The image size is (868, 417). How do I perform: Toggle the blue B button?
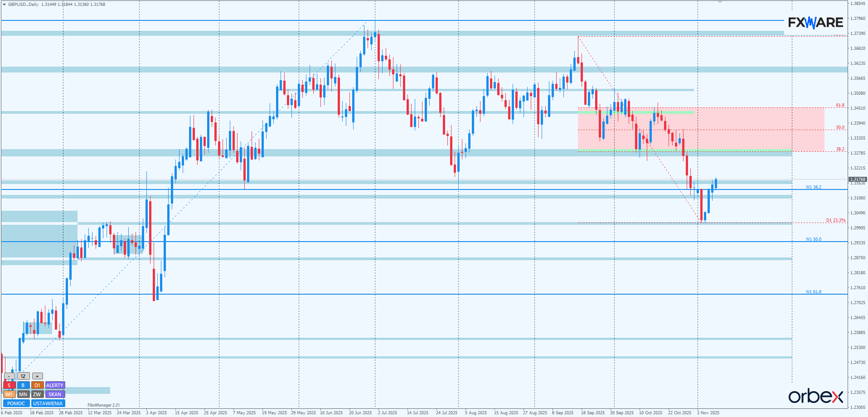click(23, 385)
